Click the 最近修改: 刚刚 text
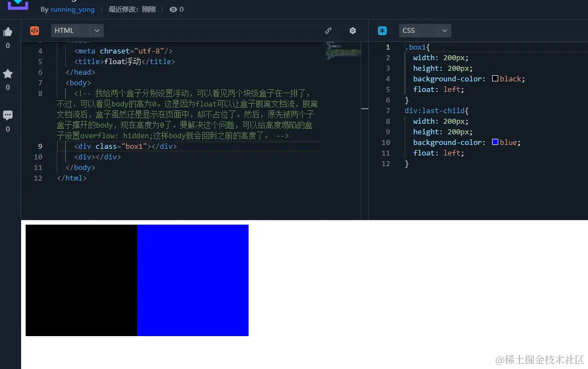 pos(132,9)
